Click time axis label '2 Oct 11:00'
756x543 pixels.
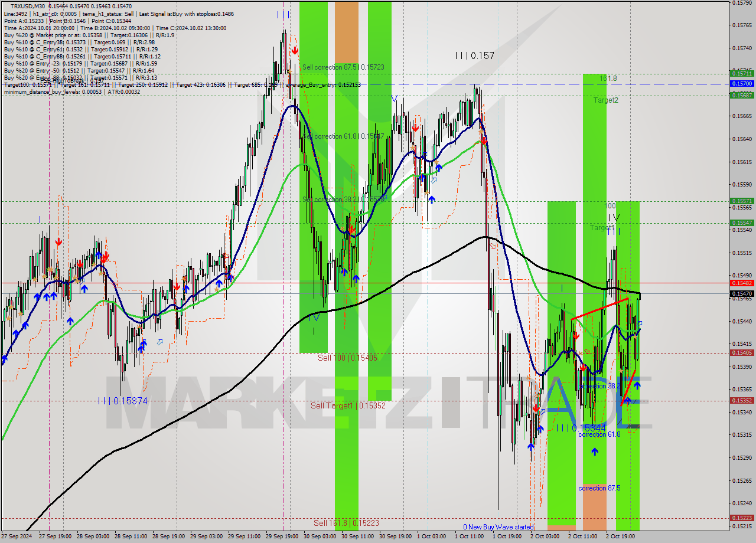583,537
